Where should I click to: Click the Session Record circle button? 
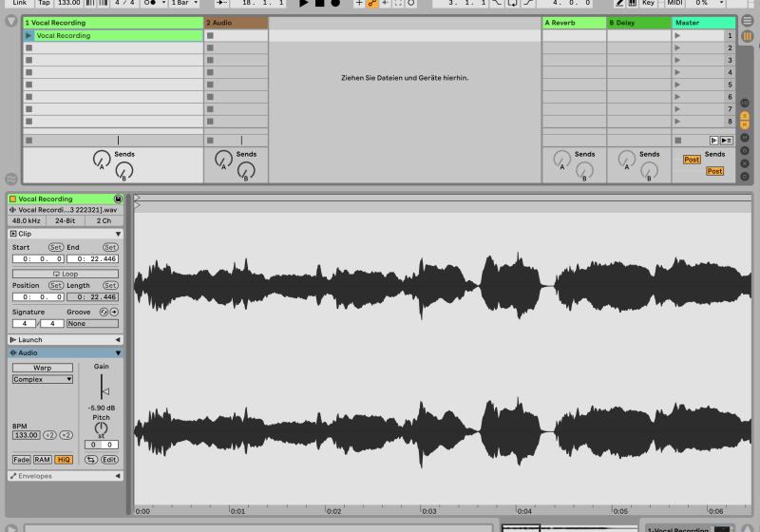click(411, 3)
